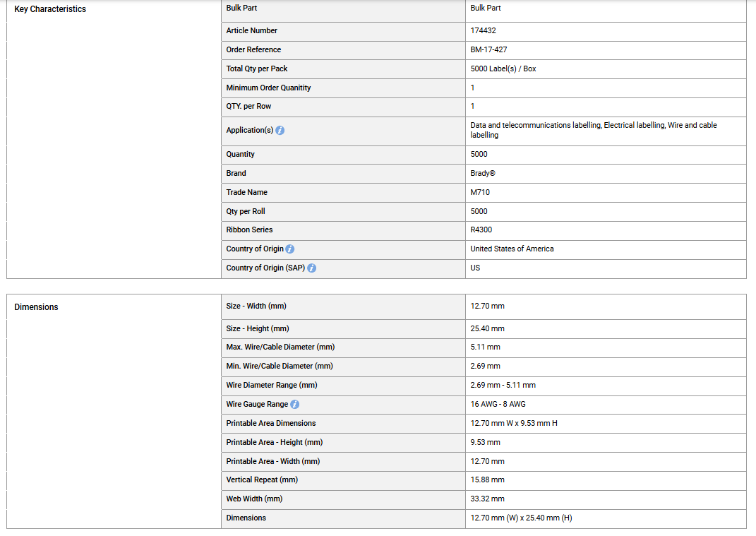The image size is (756, 536).
Task: Select the Wire Gauge Range value 16 AWG - 8 AWG
Action: (x=498, y=404)
